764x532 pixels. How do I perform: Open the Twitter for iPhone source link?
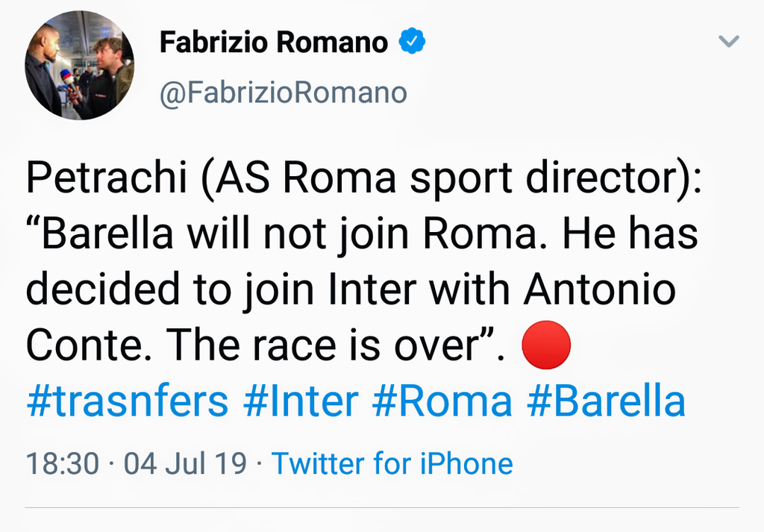[x=392, y=463]
